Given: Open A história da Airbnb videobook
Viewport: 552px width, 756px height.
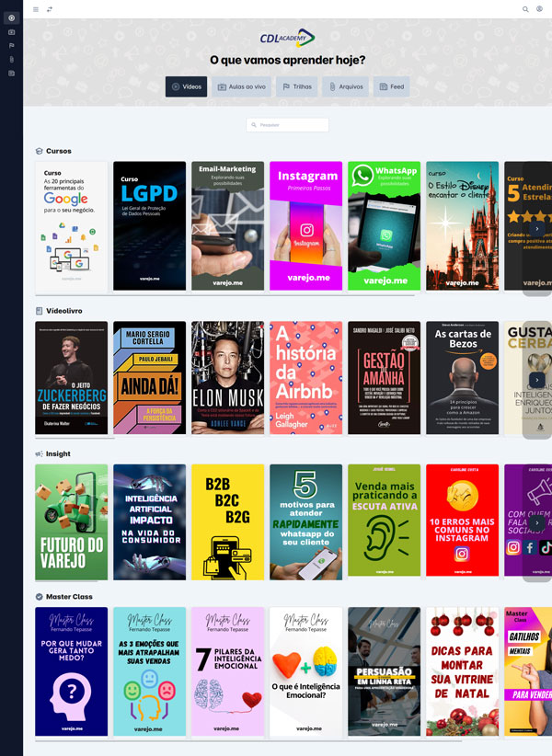Looking at the screenshot, I should 305,378.
